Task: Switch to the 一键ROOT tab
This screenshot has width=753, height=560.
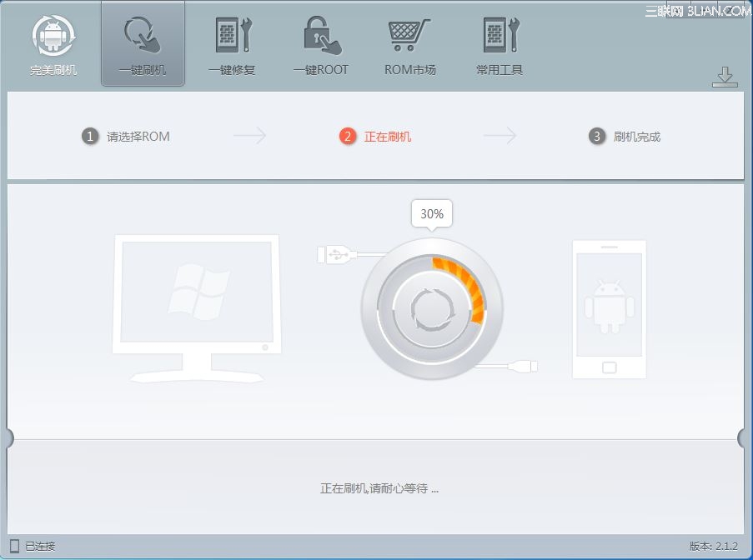Action: point(321,46)
